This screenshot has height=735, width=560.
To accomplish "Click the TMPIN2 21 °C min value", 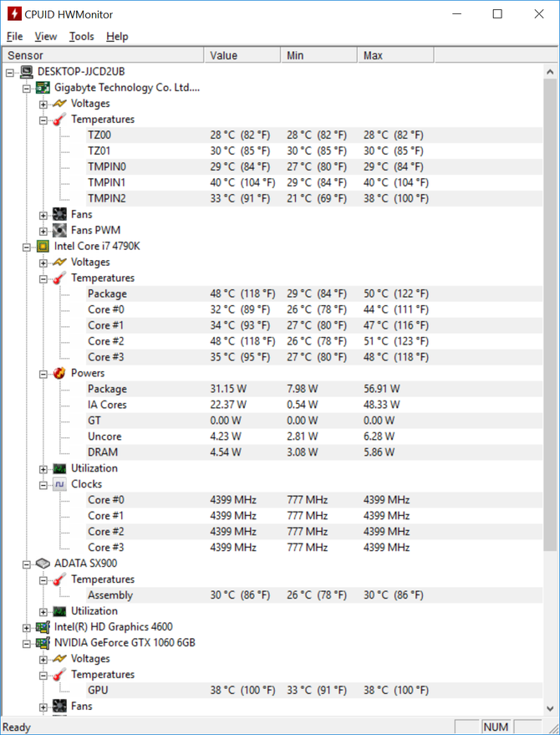I will (317, 199).
